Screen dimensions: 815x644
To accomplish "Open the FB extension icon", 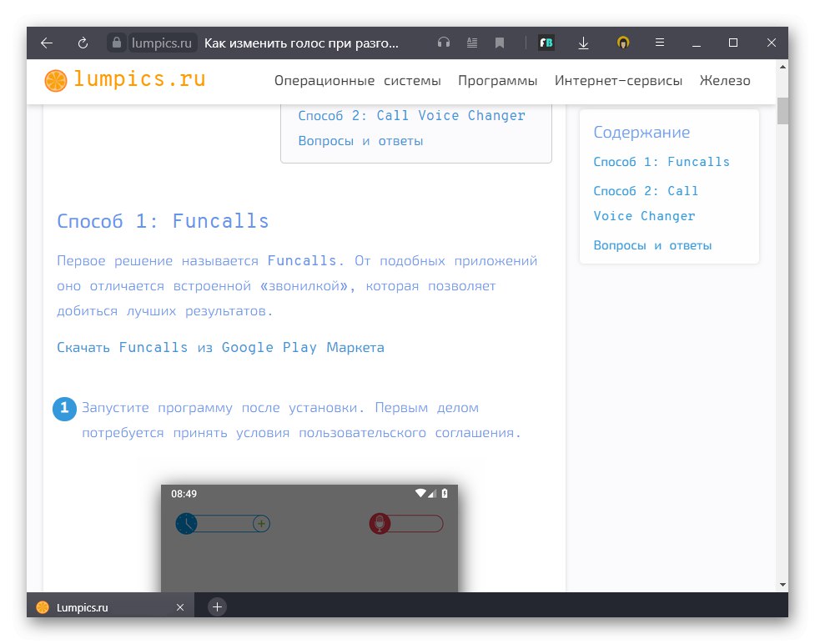I will tap(546, 43).
